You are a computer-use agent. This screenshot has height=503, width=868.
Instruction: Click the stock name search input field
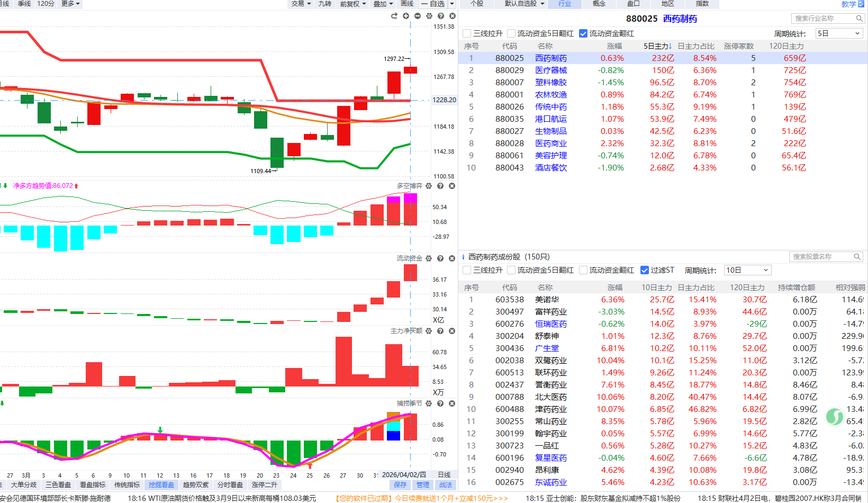click(x=821, y=257)
